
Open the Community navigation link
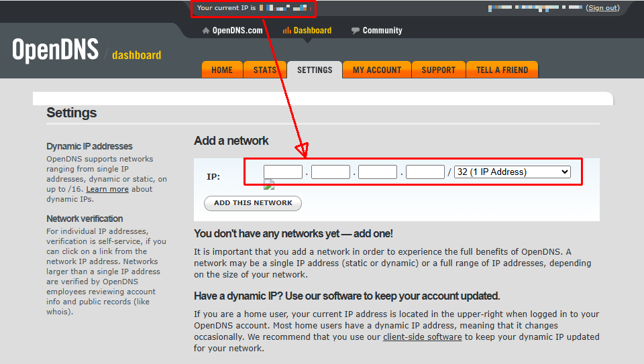click(x=382, y=30)
